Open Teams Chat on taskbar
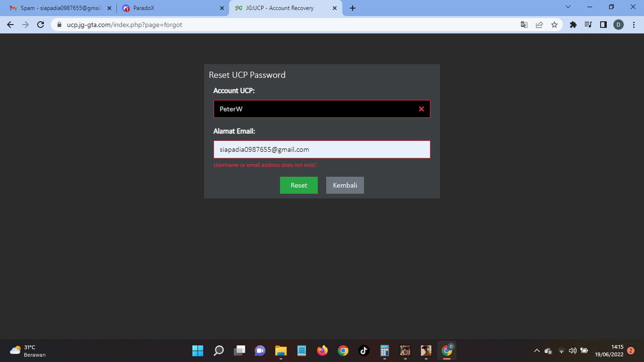Viewport: 644px width, 362px height. coord(260,350)
